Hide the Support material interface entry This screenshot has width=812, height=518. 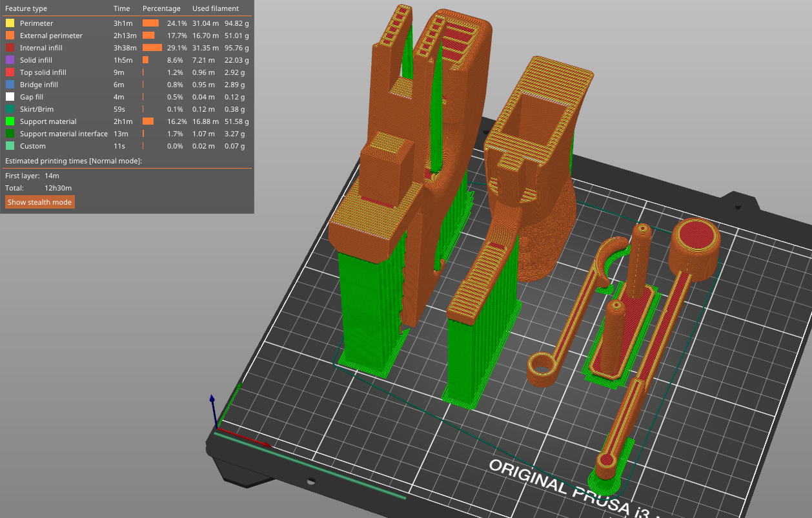point(63,134)
